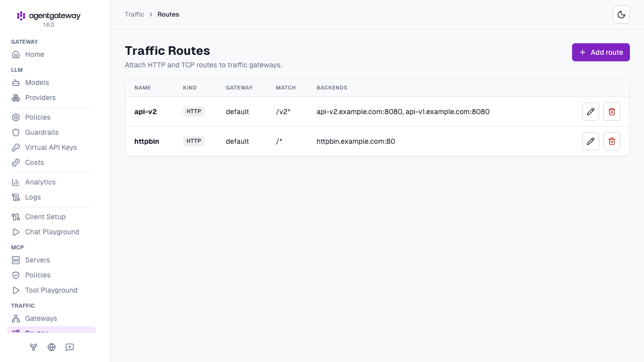This screenshot has width=644, height=362.
Task: Click the default gateway in httpbin row
Action: (237, 141)
